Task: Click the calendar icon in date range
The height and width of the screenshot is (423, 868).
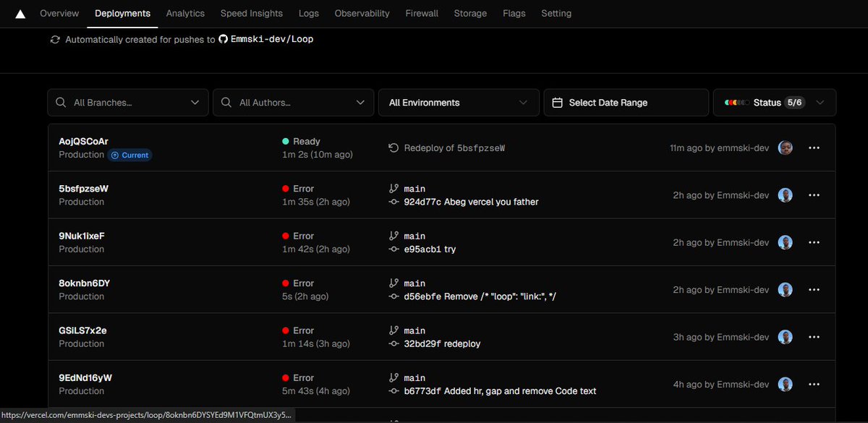Action: coord(557,103)
